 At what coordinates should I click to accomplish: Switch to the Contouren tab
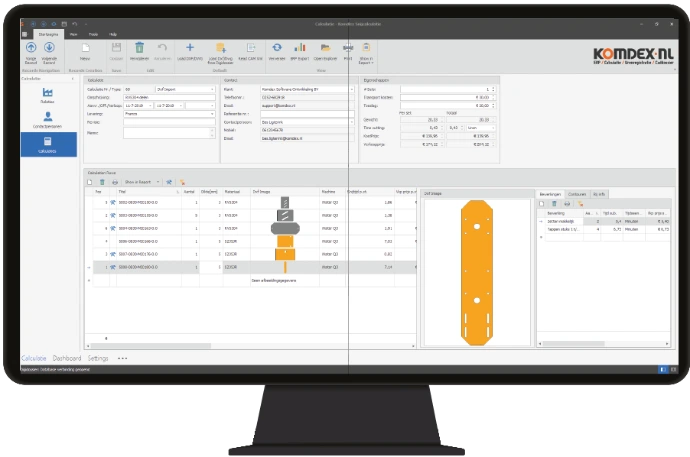pos(577,194)
